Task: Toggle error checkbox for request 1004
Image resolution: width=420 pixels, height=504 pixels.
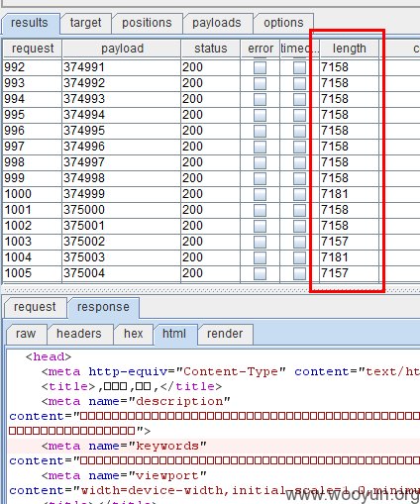Action: (260, 257)
